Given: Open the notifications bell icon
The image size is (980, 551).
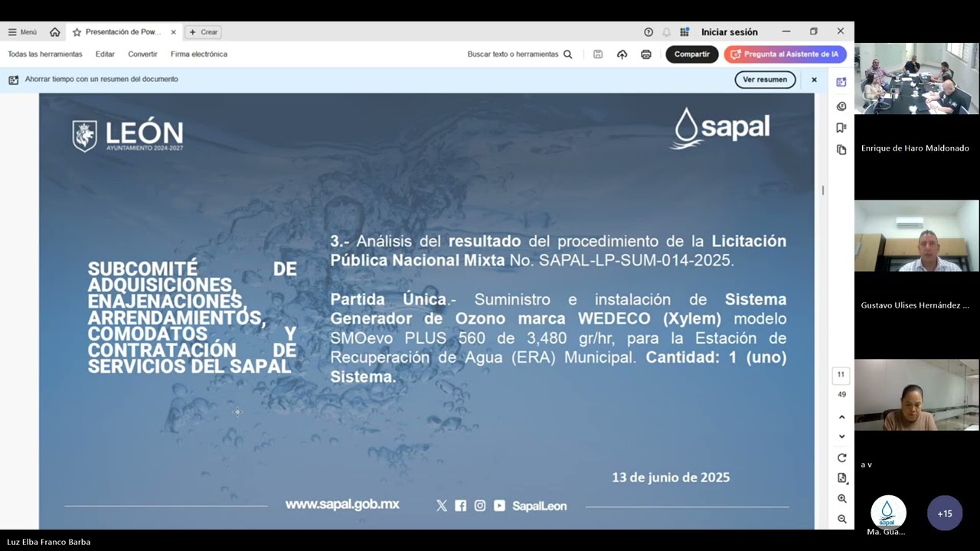Looking at the screenshot, I should click(x=666, y=32).
